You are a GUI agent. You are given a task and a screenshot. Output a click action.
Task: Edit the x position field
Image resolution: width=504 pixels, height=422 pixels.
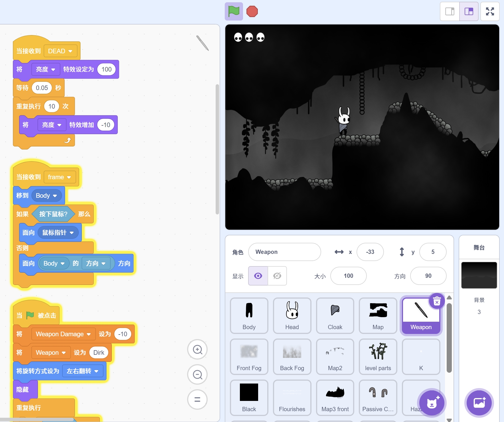coord(370,252)
